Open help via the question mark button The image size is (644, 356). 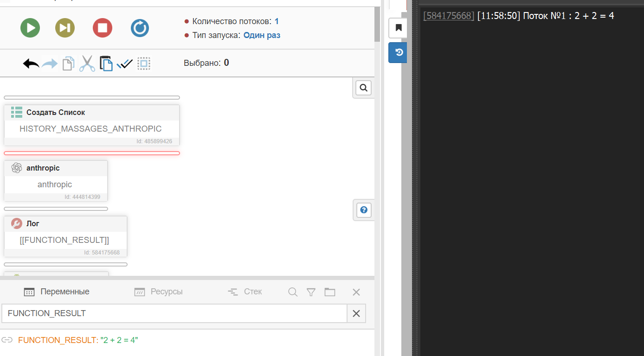(x=364, y=210)
